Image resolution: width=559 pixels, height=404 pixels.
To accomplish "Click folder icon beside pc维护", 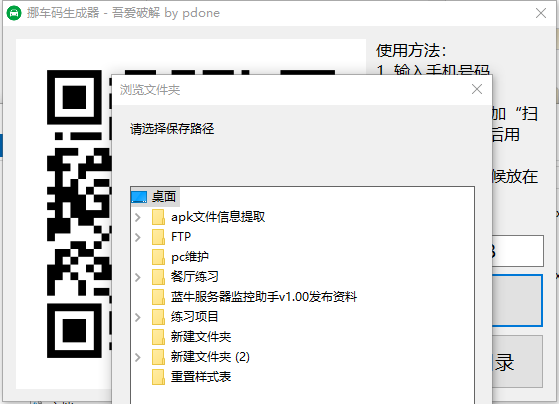I will click(x=158, y=257).
